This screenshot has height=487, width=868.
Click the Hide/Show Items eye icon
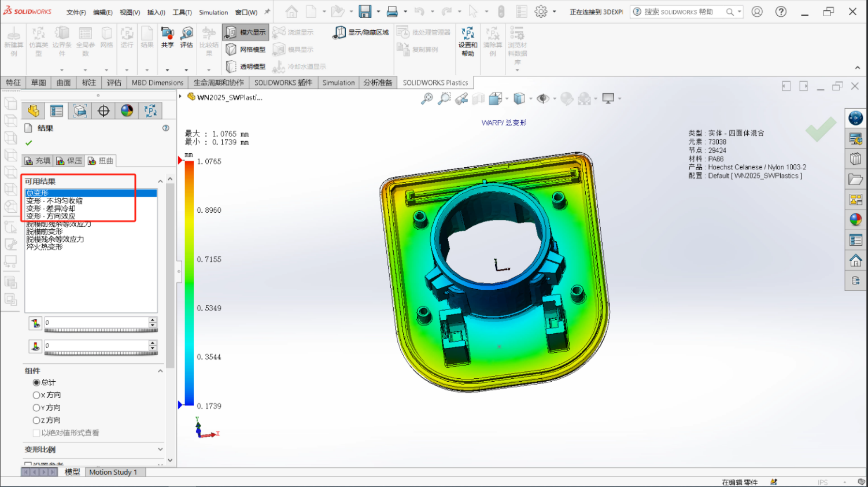click(542, 99)
